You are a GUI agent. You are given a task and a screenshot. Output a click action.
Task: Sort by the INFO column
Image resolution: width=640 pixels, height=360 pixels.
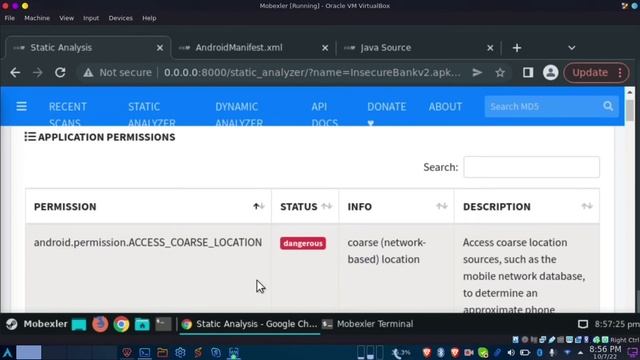coord(396,207)
